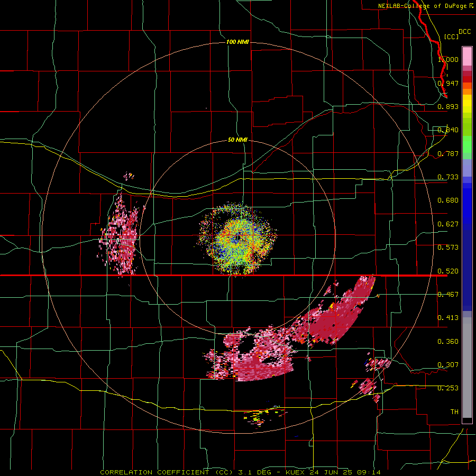
Task: Click the 0.467 color scale value
Action: click(x=448, y=295)
